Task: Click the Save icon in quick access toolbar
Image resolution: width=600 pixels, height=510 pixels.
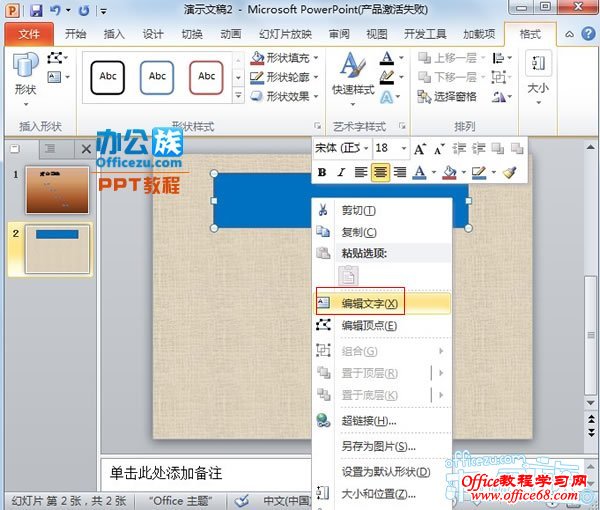Action: click(36, 10)
